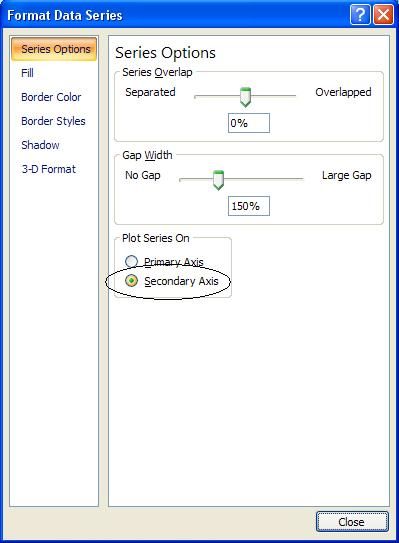Open the Border Color section
Screen dimensions: 399x543
point(51,97)
